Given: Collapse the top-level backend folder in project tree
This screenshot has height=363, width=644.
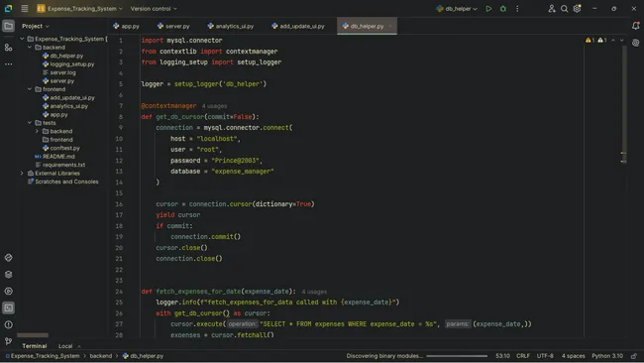Looking at the screenshot, I should pos(30,48).
